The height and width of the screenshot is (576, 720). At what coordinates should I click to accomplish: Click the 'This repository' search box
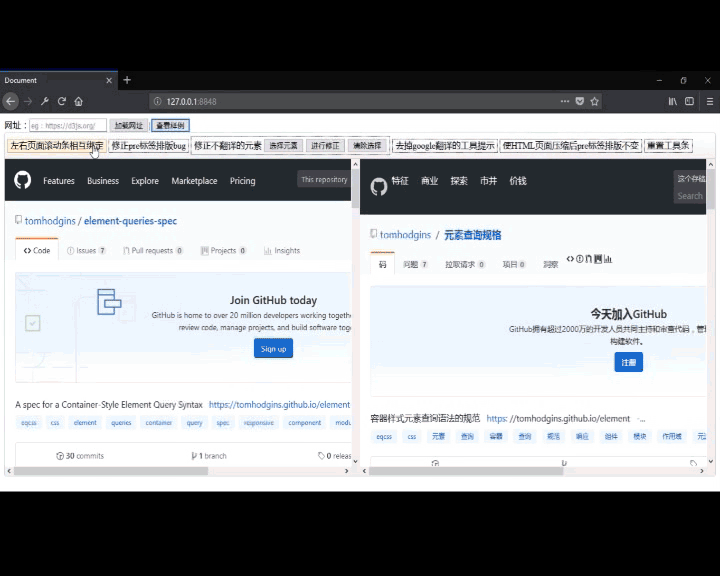pyautogui.click(x=324, y=180)
